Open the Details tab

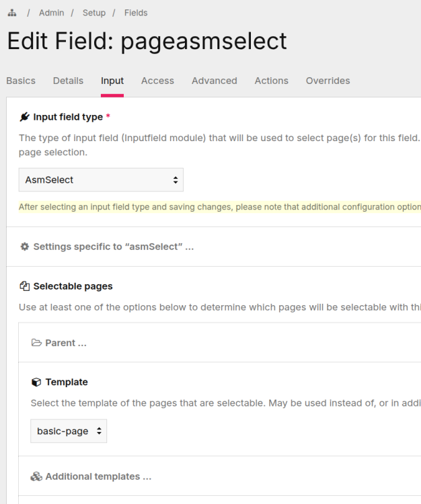point(68,81)
